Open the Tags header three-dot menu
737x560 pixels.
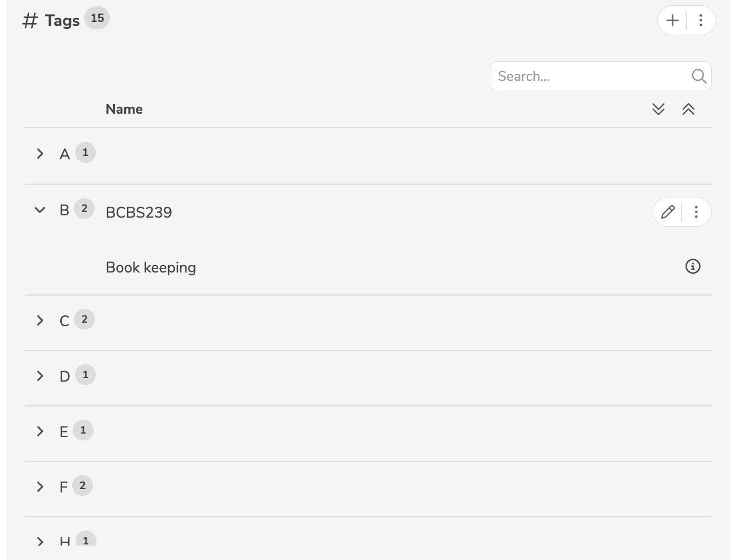[x=701, y=21]
